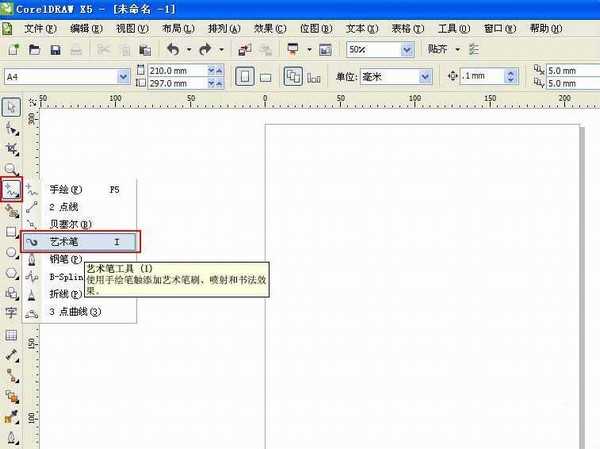Open the 帮助(H) menu
This screenshot has width=600, height=449.
[x=546, y=29]
